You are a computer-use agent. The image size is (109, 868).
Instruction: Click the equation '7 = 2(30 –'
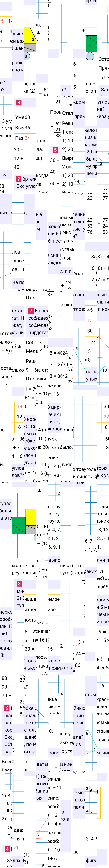(61, 365)
